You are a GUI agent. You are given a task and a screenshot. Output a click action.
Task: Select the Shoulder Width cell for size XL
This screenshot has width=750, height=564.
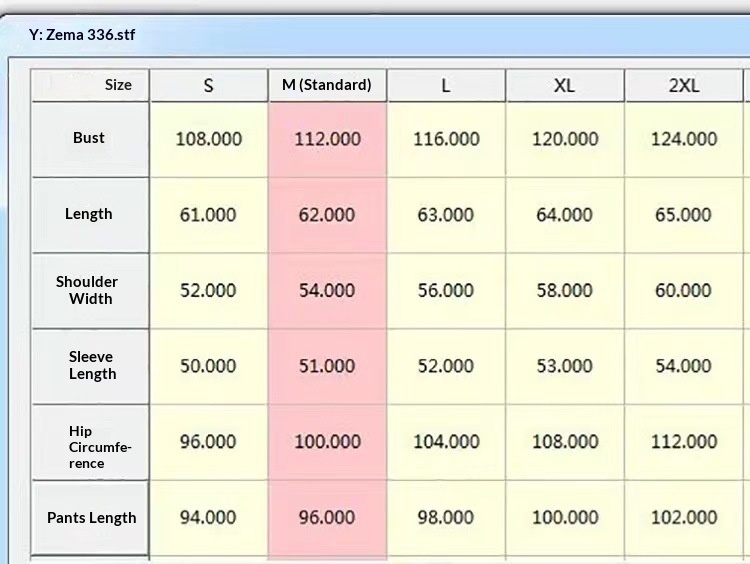coord(565,290)
